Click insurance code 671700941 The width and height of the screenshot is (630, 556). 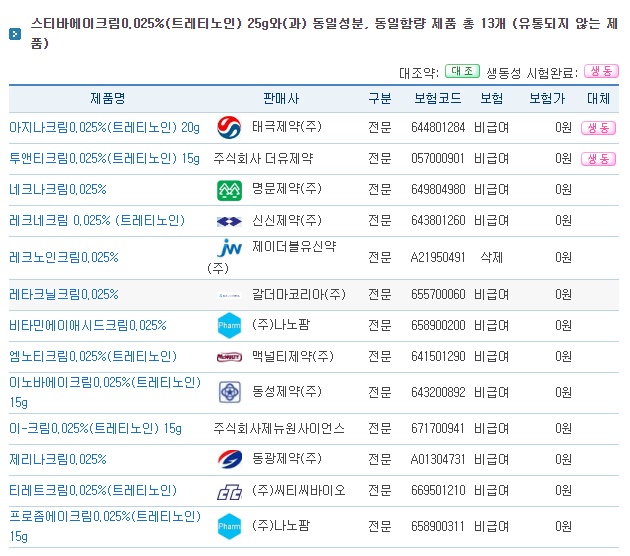tap(438, 428)
